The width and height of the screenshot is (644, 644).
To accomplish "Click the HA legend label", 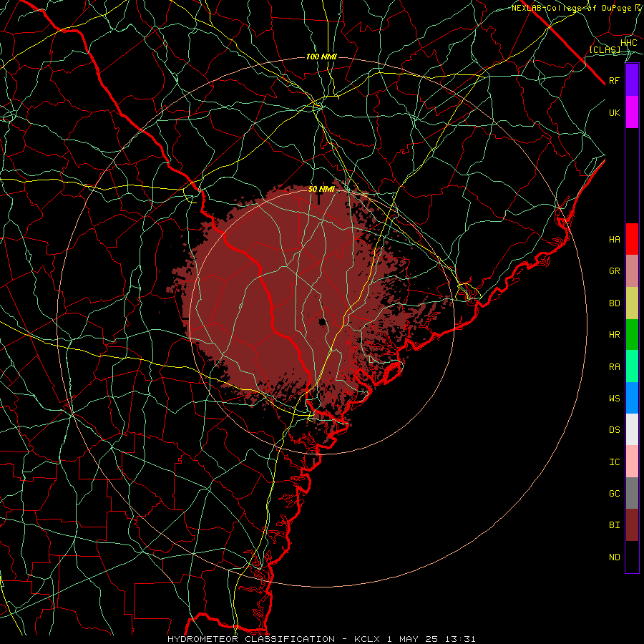I will 614,240.
